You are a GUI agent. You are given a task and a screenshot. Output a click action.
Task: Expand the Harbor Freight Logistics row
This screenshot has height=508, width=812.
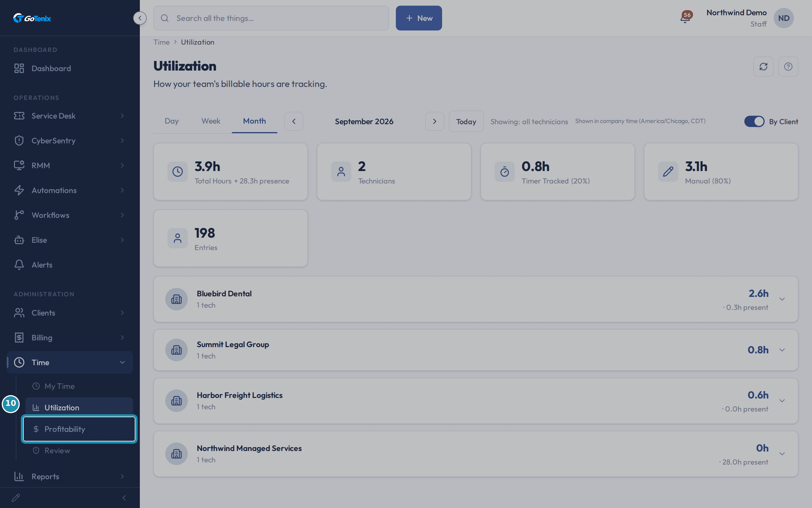tap(782, 400)
